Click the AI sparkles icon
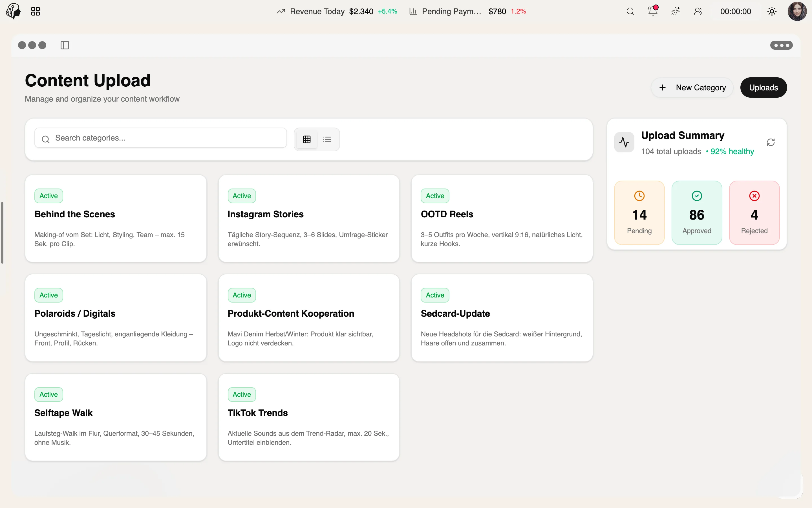 [676, 11]
